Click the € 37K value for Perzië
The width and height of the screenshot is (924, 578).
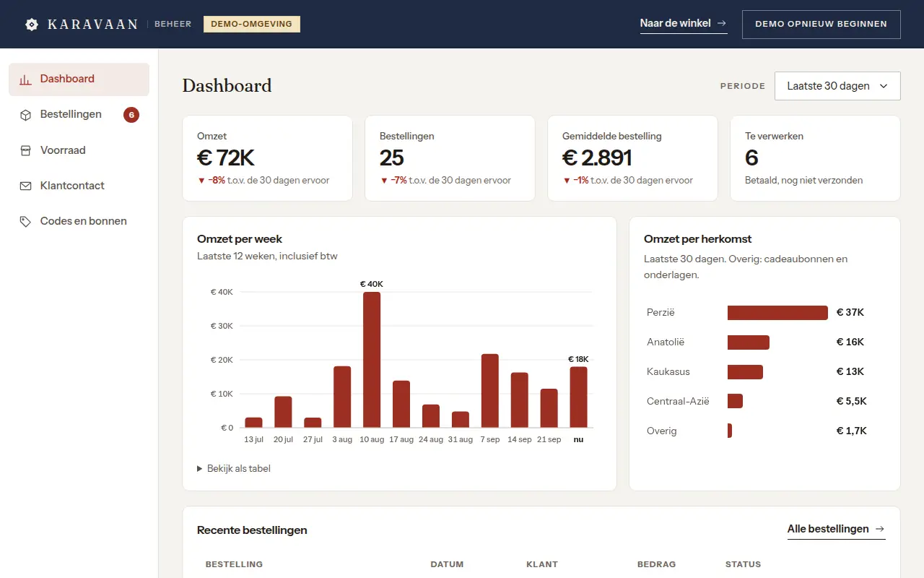tap(850, 313)
